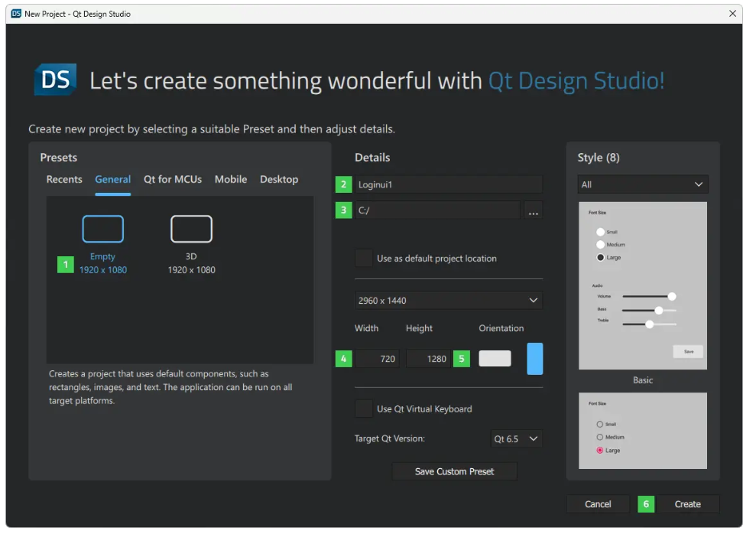Viewport: 756px width, 534px height.
Task: Click the DS logo in the header
Action: coord(56,80)
